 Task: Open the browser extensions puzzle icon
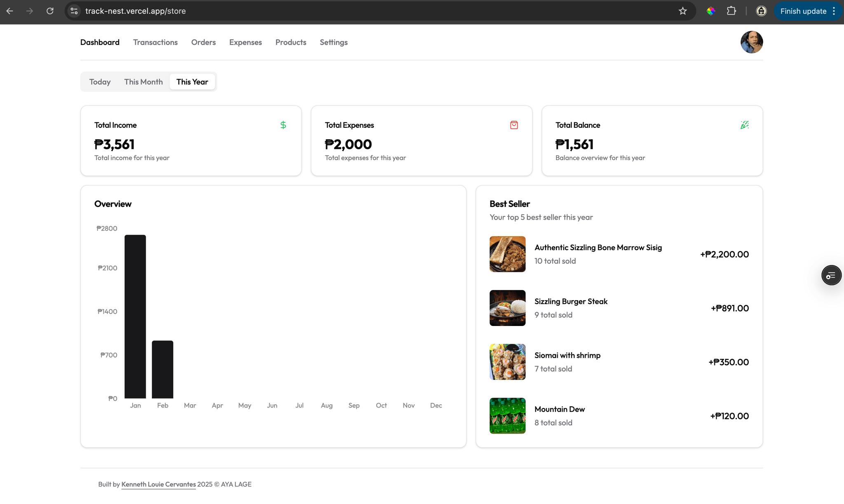pos(731,11)
